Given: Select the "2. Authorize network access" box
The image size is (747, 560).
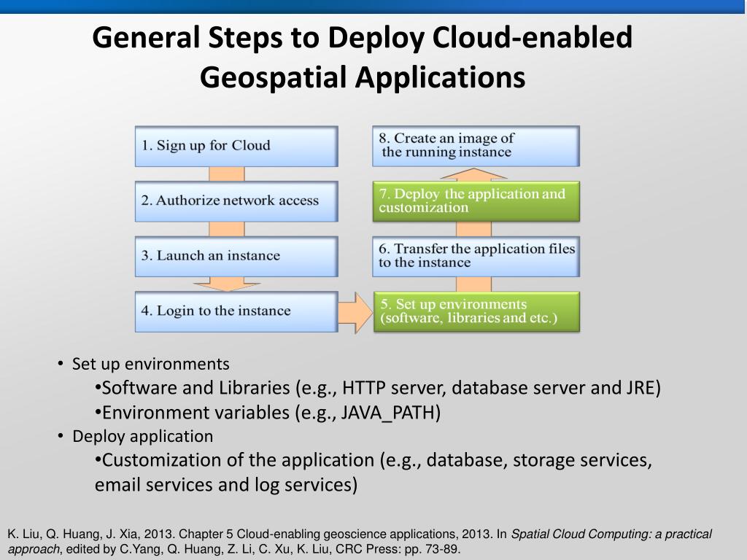Looking at the screenshot, I should pos(236,201).
